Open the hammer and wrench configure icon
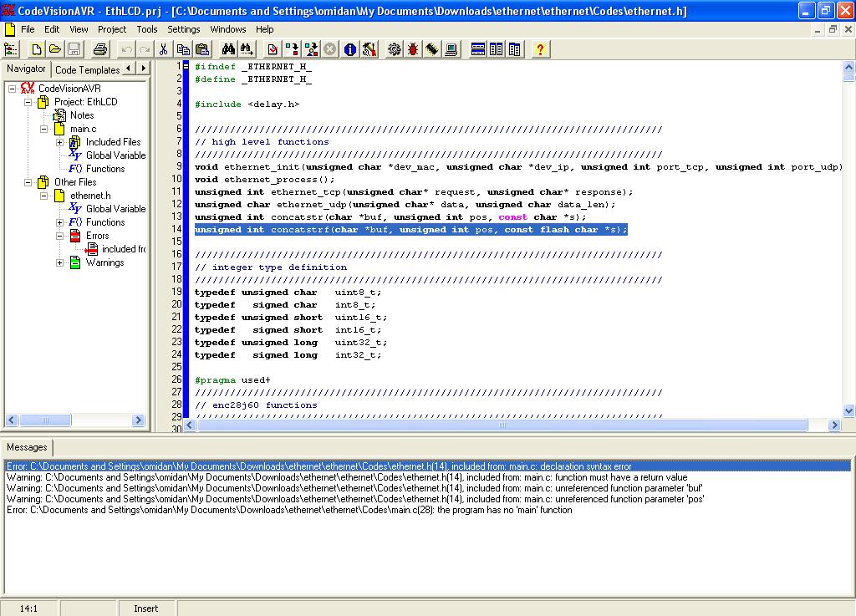 click(x=369, y=49)
